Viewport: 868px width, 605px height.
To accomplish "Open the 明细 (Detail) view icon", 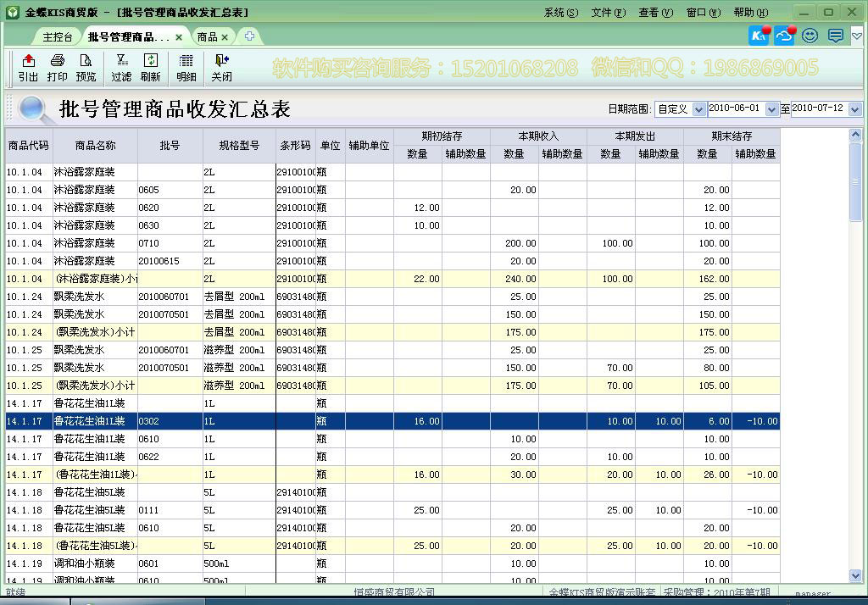I will coord(186,68).
